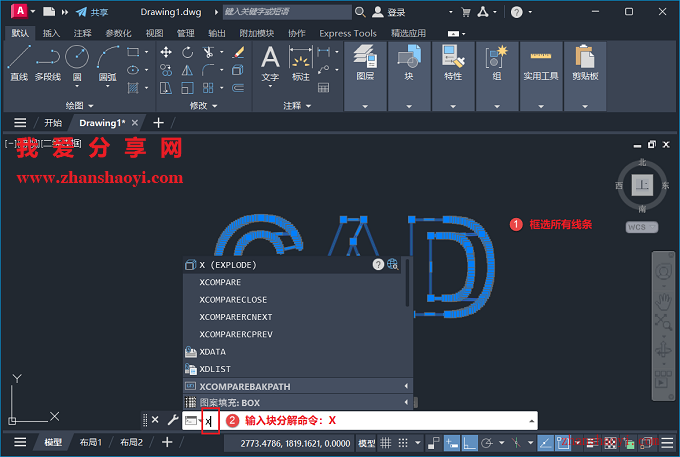Toggle infer constraints in status bar
The width and height of the screenshot is (680, 457).
point(433,443)
